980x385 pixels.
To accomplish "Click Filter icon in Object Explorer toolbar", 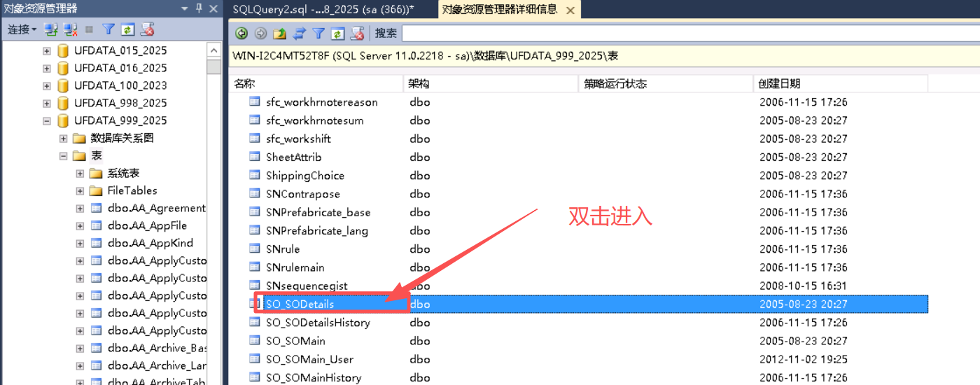I will (x=108, y=29).
